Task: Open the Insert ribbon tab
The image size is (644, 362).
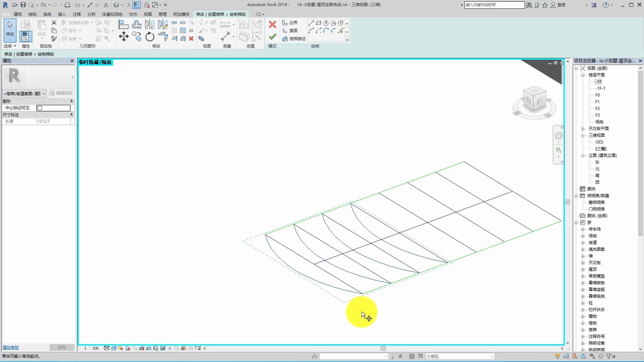Action: (x=62, y=14)
